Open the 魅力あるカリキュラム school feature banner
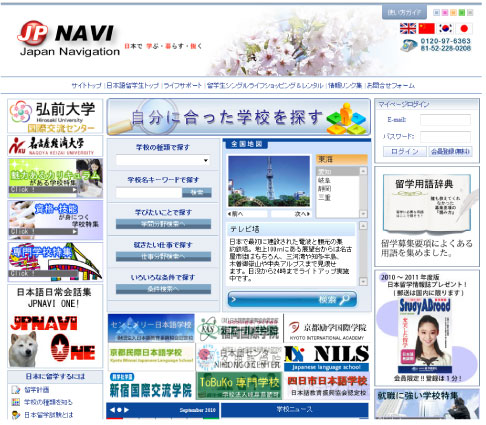 coord(55,178)
